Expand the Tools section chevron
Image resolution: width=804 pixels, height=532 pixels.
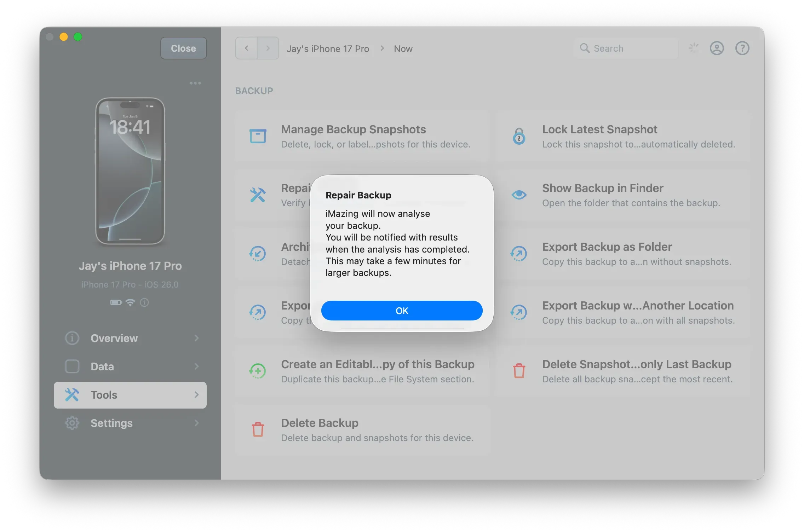[x=197, y=395]
